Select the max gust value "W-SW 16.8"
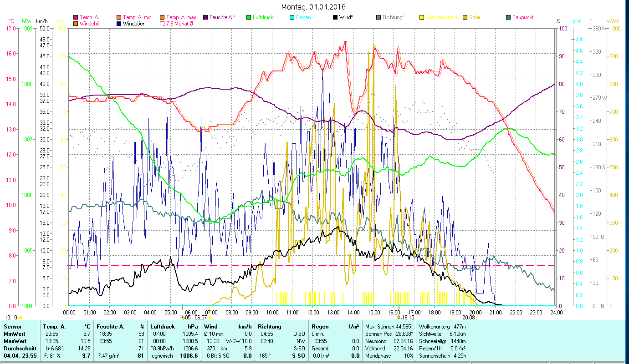629x364 pixels. coord(238,341)
